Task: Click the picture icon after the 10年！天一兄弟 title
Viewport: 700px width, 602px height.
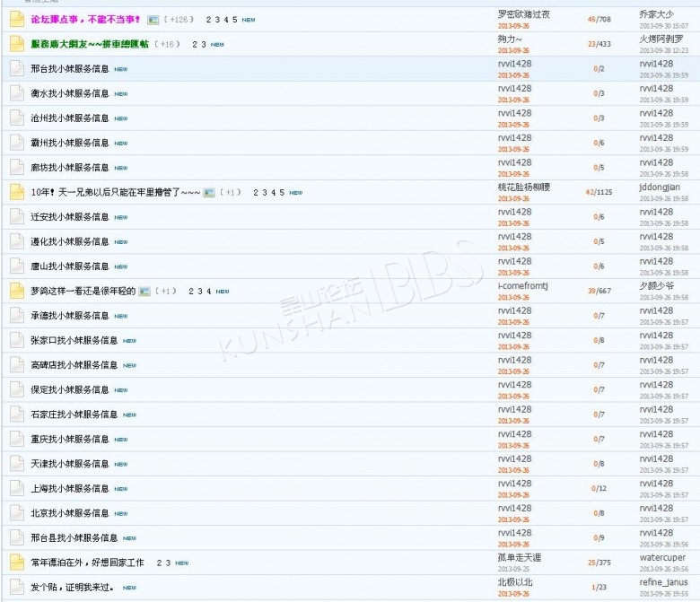Action: 209,193
